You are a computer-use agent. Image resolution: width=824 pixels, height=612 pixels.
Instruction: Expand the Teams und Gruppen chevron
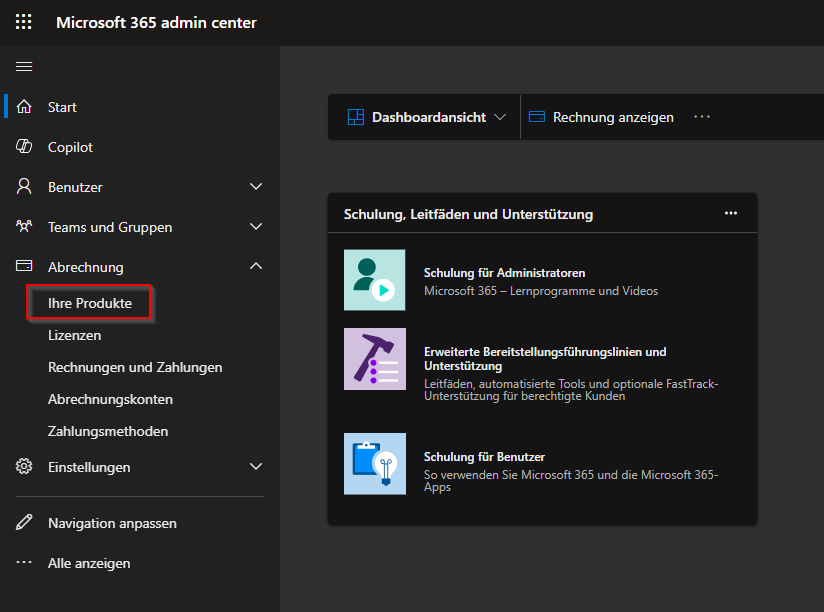coord(256,226)
